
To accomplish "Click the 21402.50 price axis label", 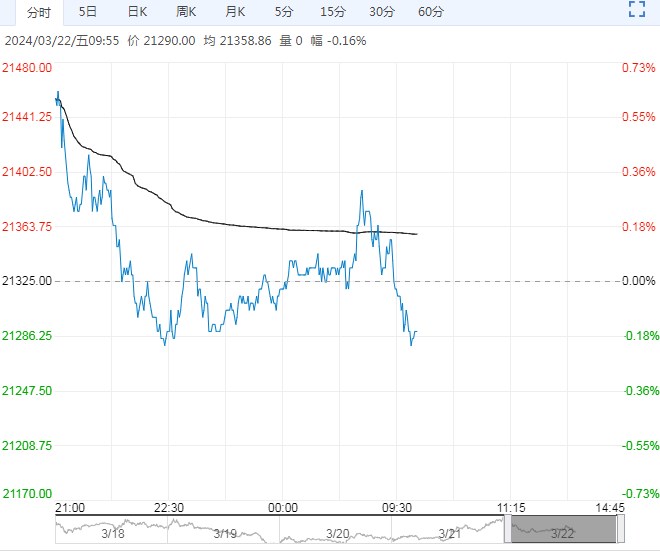I will 27,172.
